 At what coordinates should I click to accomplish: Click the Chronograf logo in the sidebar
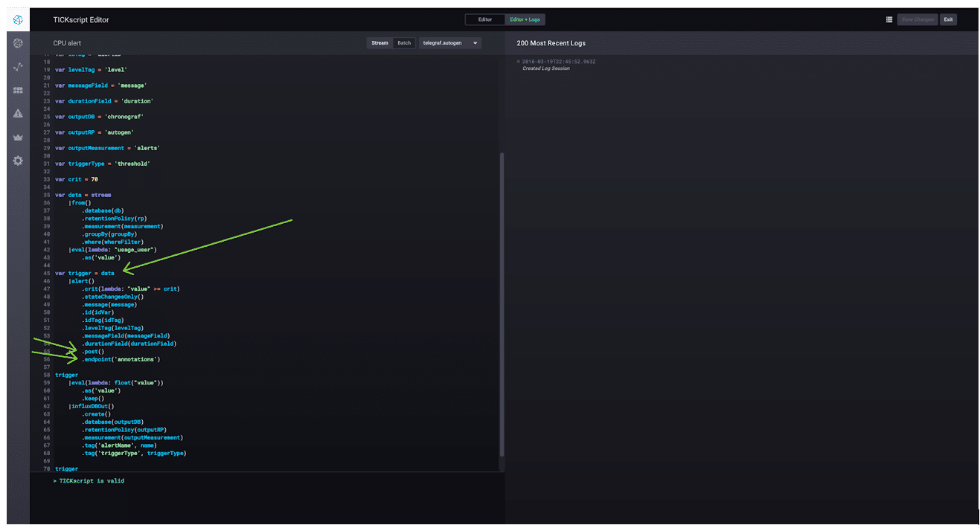(18, 19)
